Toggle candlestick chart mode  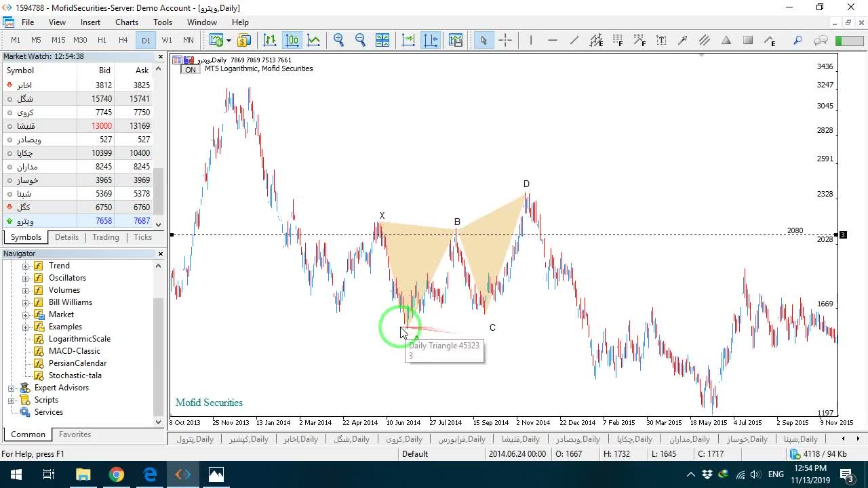pos(292,40)
